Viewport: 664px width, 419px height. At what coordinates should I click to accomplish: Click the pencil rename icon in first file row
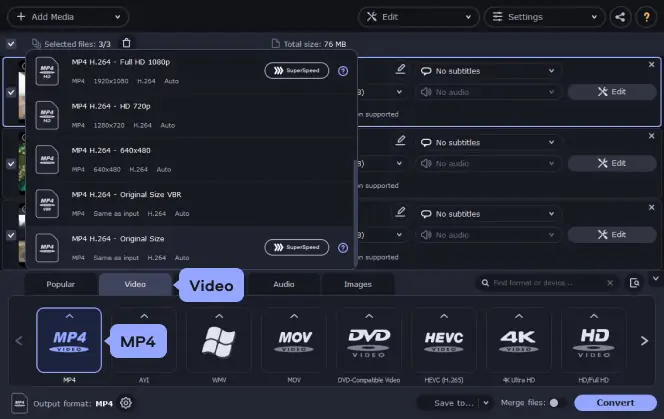tap(400, 69)
